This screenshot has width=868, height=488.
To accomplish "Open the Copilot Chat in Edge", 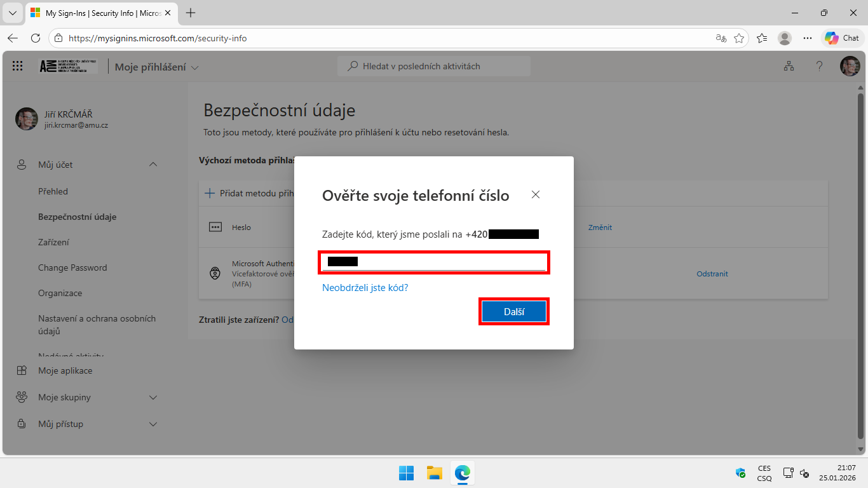I will [841, 37].
